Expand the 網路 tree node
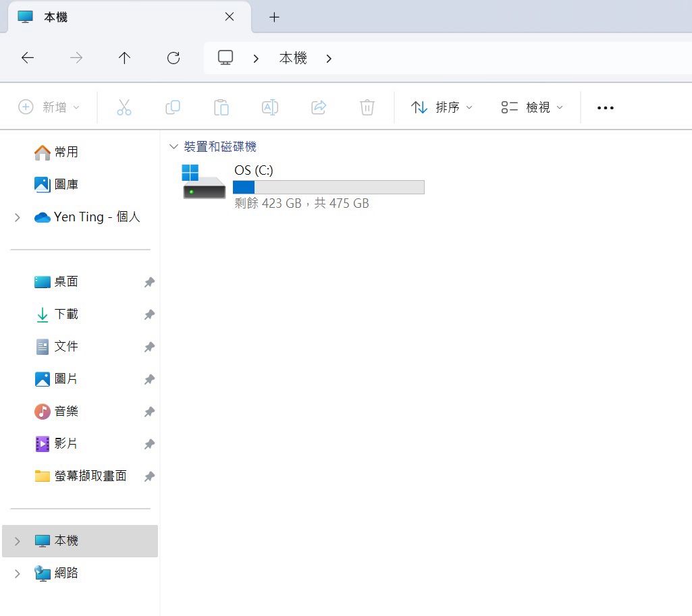Screen dimensions: 692x616 coord(18,573)
